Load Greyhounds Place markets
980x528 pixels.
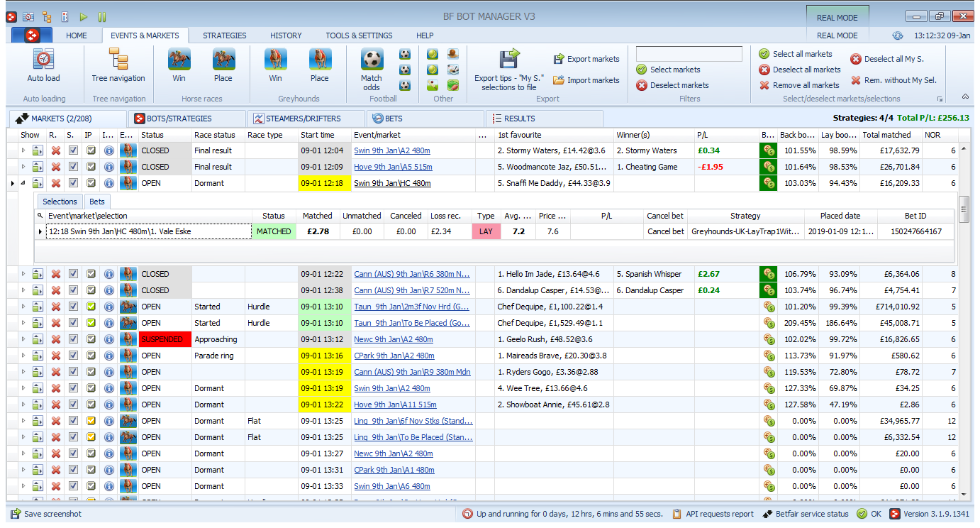320,65
